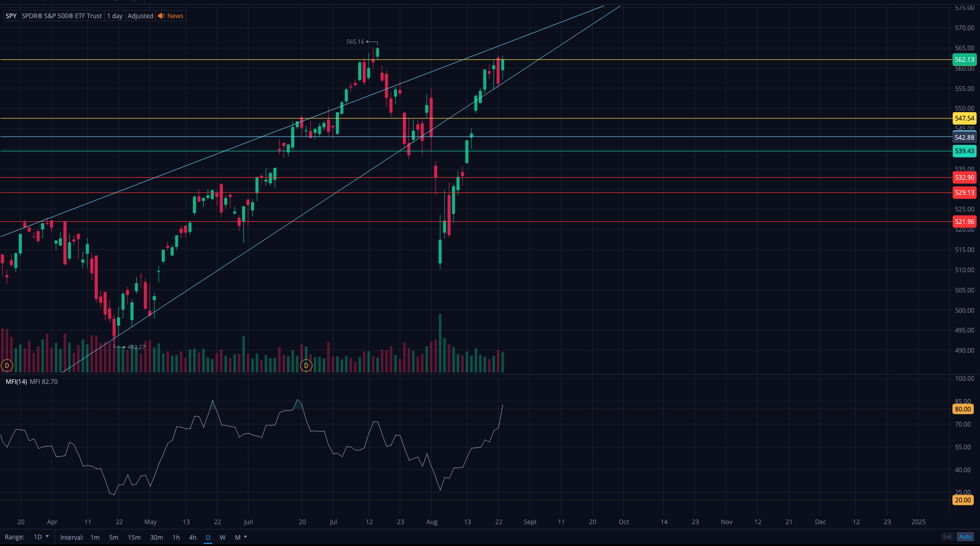Image resolution: width=980 pixels, height=546 pixels.
Task: Open the Range 1D dropdown
Action: point(41,537)
